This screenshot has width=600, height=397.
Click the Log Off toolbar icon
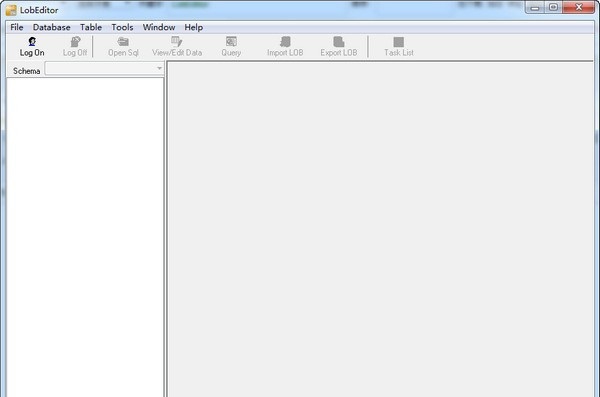75,42
